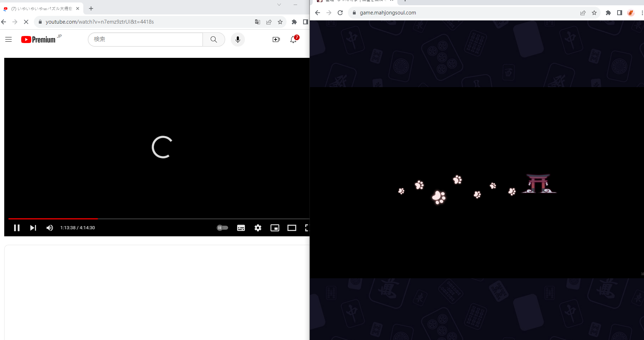Go back in the YouTube window
The height and width of the screenshot is (340, 644).
[x=4, y=22]
